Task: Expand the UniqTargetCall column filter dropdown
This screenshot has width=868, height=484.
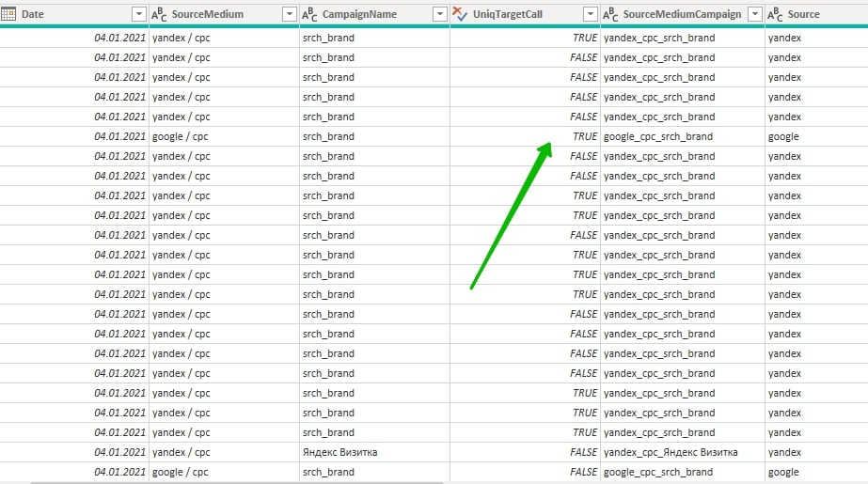Action: pyautogui.click(x=591, y=14)
